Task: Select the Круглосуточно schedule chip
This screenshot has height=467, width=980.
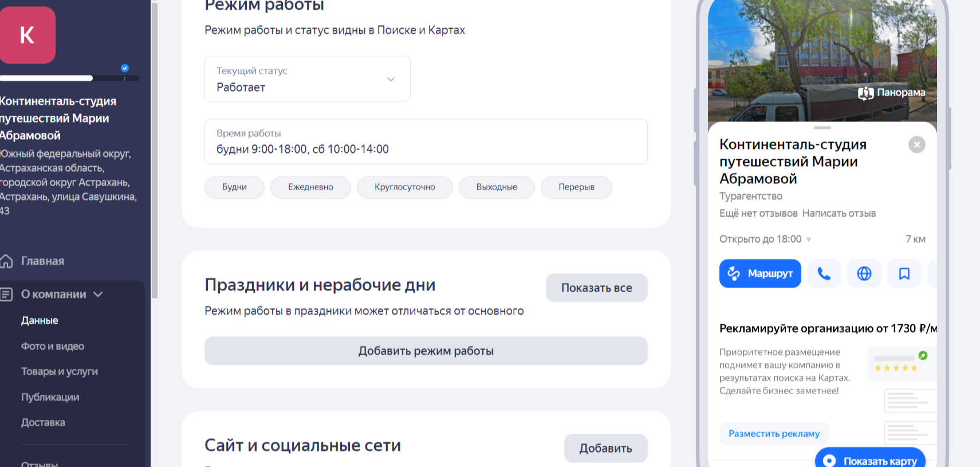Action: [404, 187]
